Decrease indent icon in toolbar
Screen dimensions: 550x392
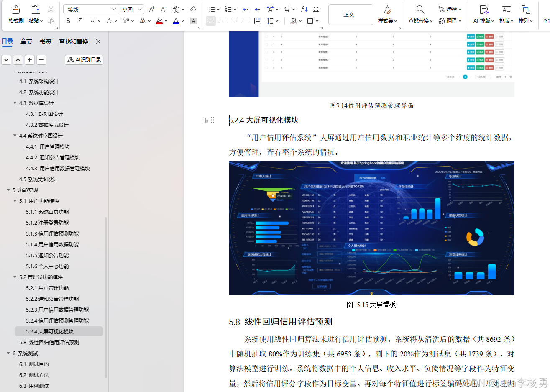(246, 9)
